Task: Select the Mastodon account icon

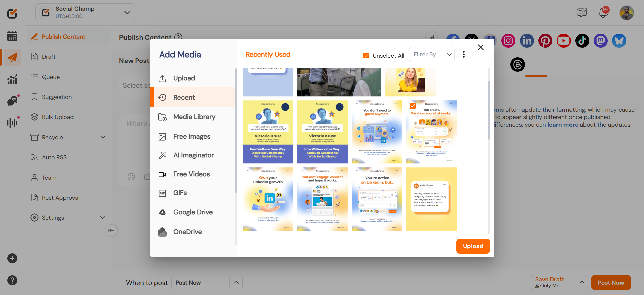Action: (601, 41)
